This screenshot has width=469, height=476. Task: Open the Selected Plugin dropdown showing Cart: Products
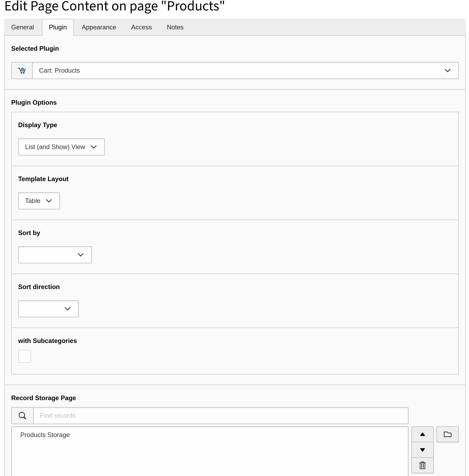click(246, 71)
